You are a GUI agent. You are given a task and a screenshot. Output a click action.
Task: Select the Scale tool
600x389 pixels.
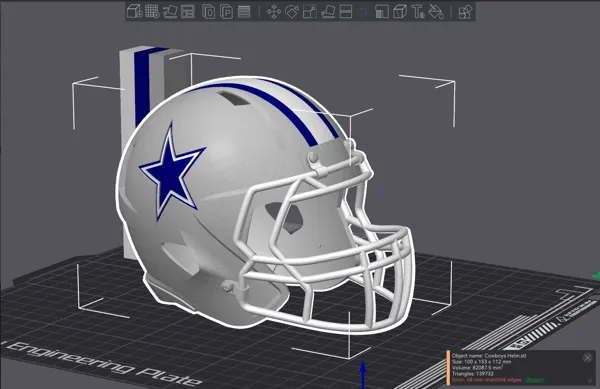310,11
